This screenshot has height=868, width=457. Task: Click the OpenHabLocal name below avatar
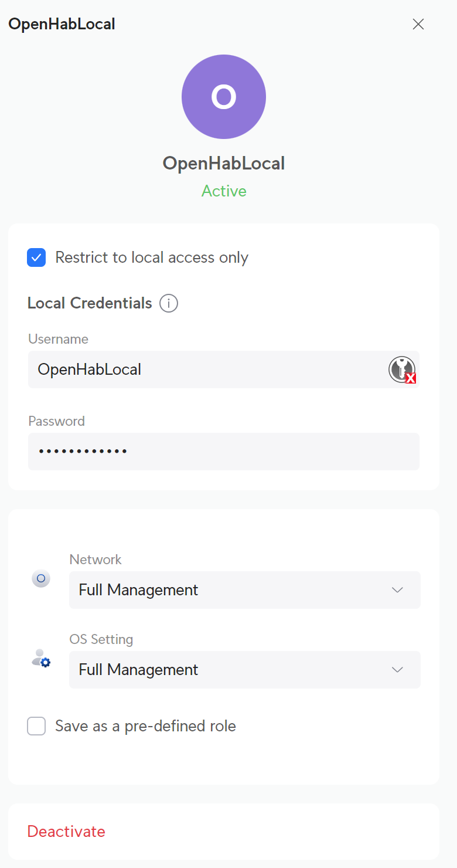224,163
